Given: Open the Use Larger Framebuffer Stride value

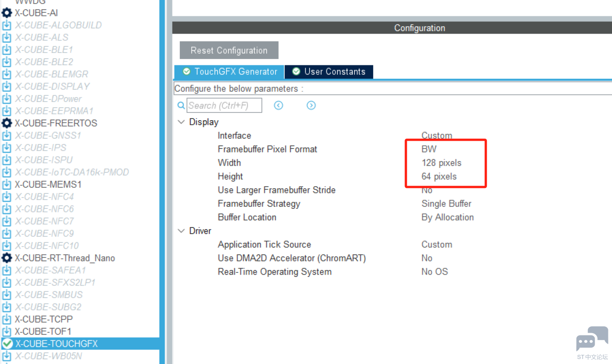Looking at the screenshot, I should pos(427,190).
